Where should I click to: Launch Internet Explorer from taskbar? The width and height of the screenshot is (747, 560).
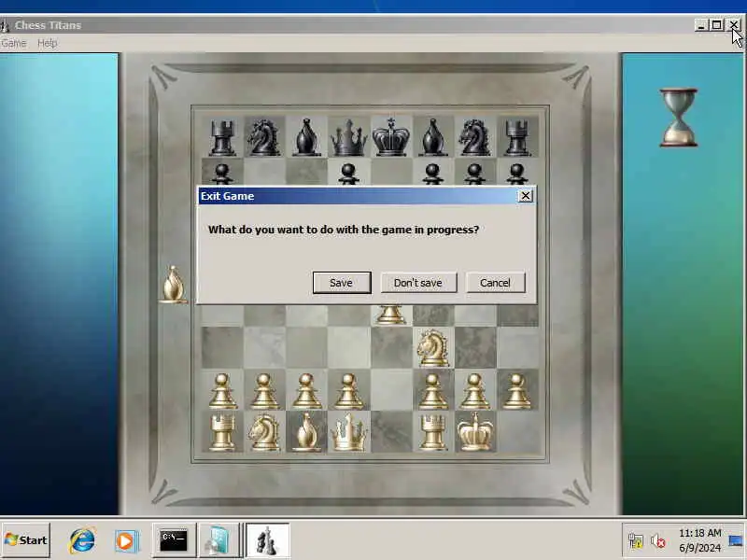tap(82, 541)
